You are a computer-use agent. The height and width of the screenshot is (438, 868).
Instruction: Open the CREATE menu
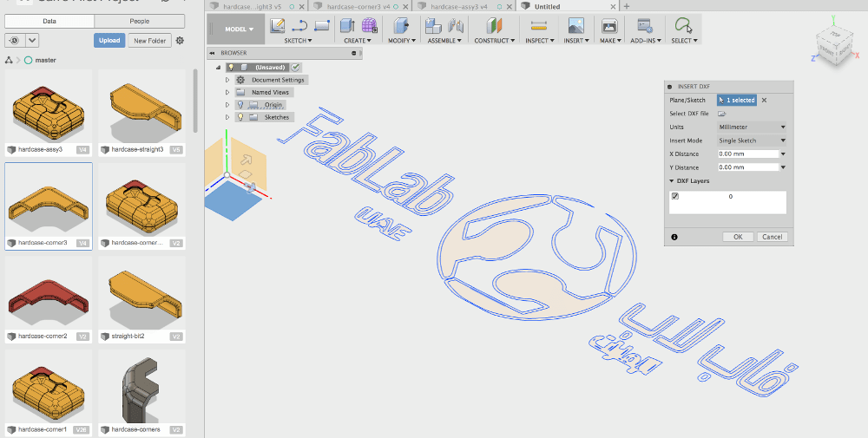point(357,41)
